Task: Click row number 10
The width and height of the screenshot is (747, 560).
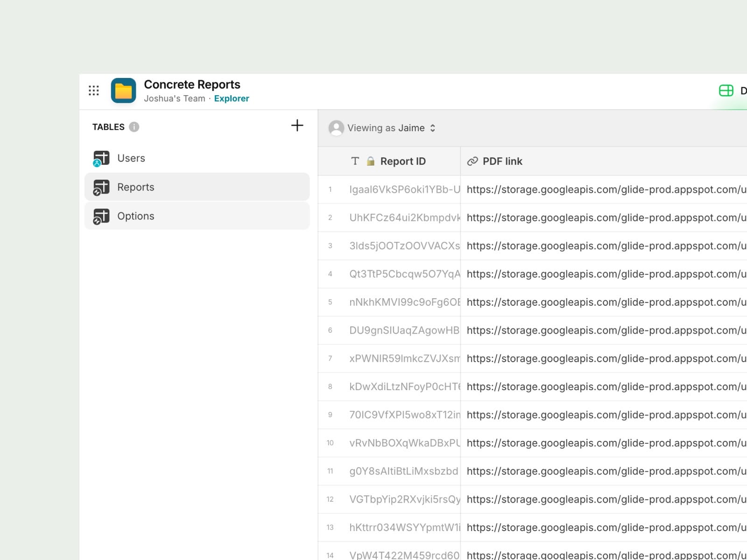Action: coord(330,443)
